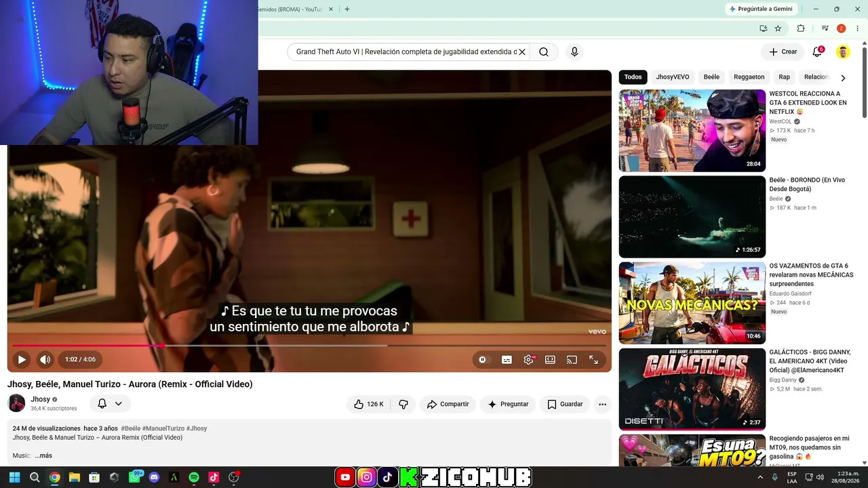The image size is (868, 488).
Task: Toggle subtitles in the video player
Action: pyautogui.click(x=507, y=360)
